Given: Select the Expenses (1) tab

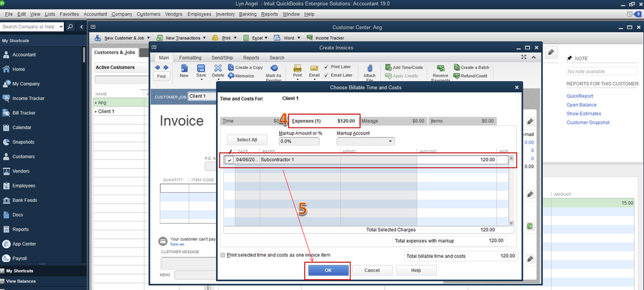Looking at the screenshot, I should point(324,121).
